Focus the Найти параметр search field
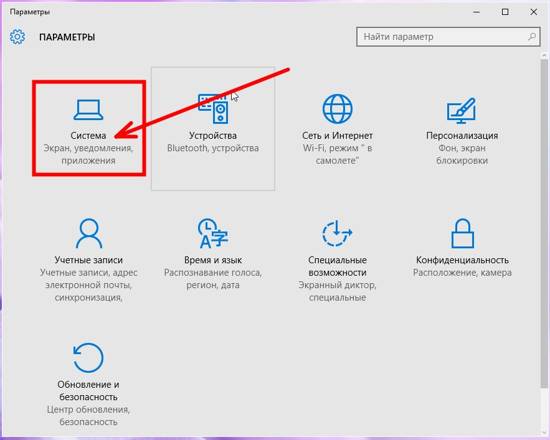This screenshot has width=550, height=440. (x=448, y=37)
